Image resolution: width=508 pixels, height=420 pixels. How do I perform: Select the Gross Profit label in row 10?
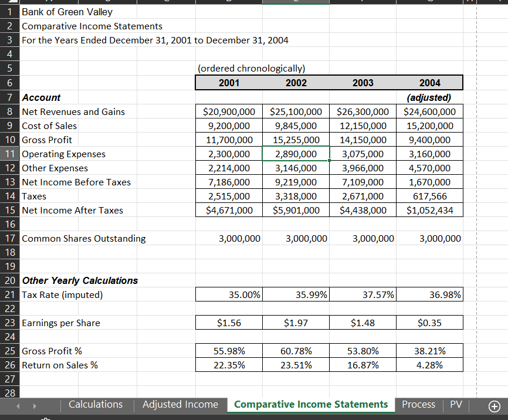pyautogui.click(x=47, y=140)
